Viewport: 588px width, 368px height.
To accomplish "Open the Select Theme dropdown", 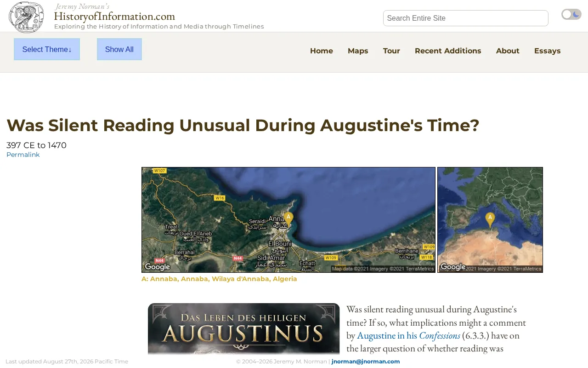I will 47,49.
